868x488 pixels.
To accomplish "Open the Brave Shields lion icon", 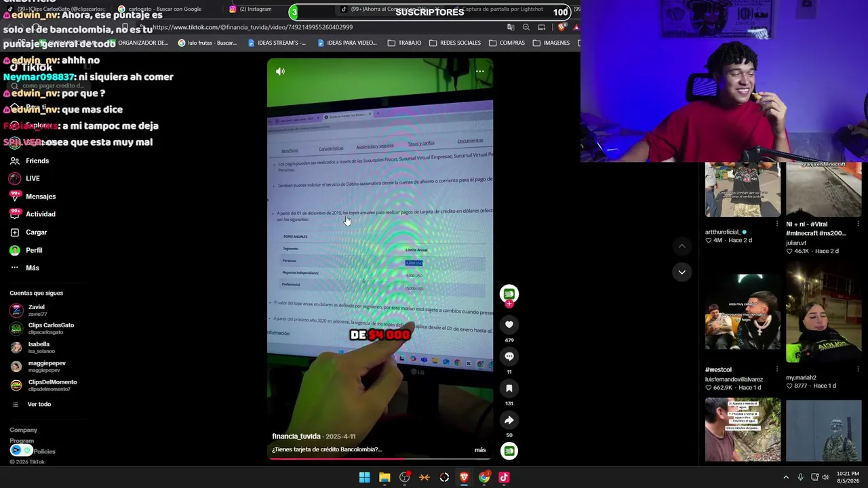I will click(561, 27).
